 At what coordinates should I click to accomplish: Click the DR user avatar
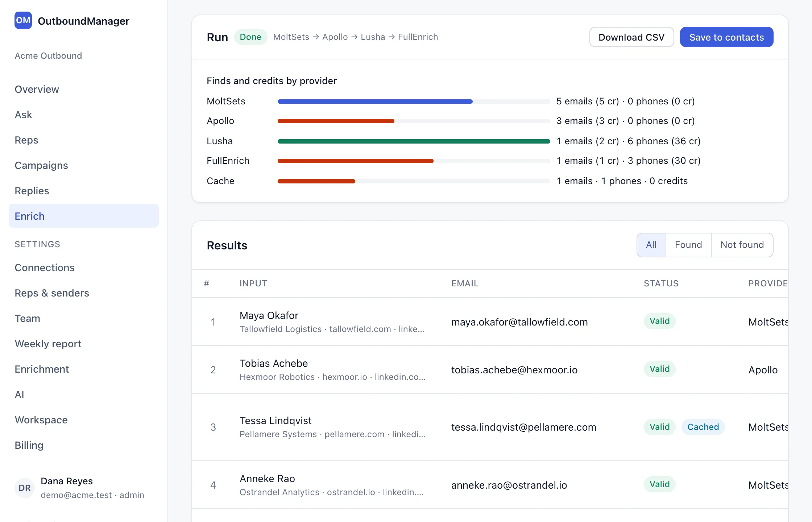tap(25, 488)
